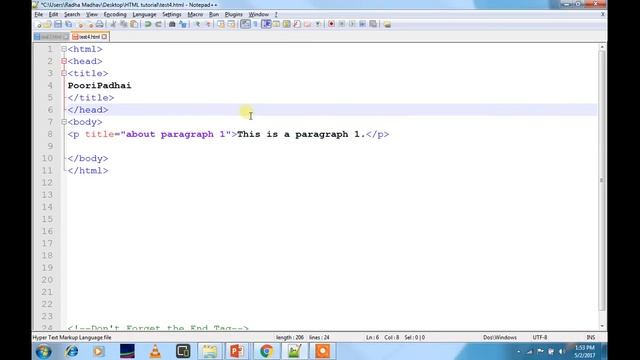Click the scroll up arrow of the editor
Viewport: 640px width, 360px height.
(602, 47)
